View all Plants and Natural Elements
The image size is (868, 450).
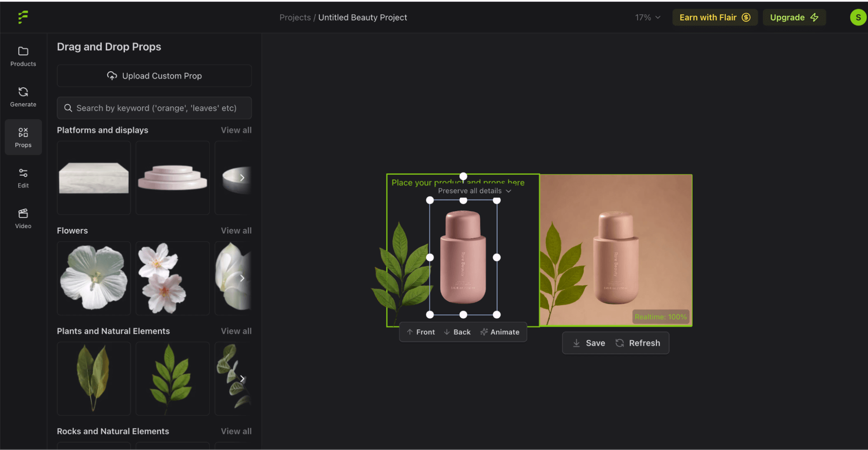[x=236, y=331]
